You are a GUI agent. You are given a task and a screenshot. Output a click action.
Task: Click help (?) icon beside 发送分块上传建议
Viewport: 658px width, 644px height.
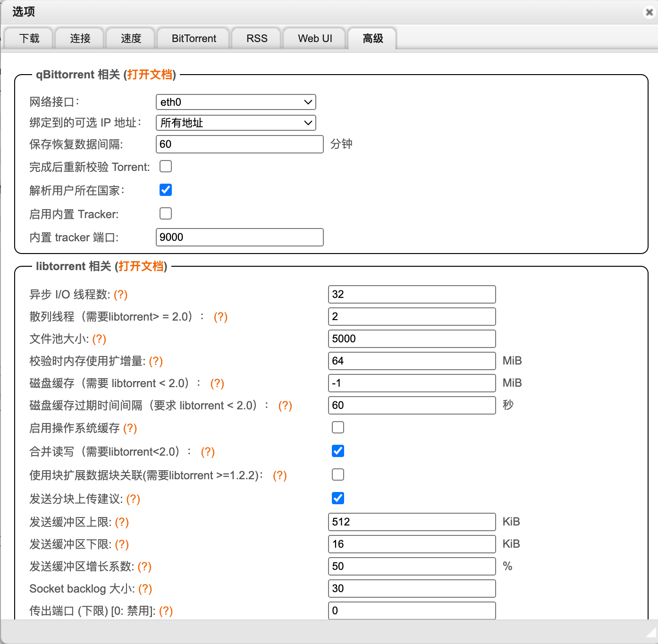tap(133, 499)
